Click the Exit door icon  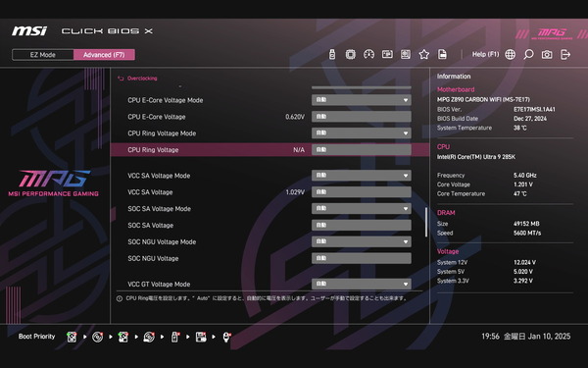point(565,54)
